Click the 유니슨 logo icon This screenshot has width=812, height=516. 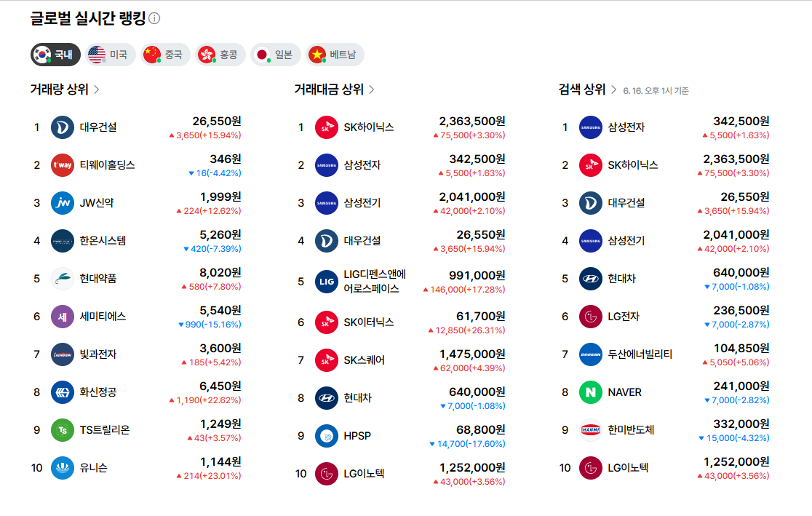coord(63,468)
